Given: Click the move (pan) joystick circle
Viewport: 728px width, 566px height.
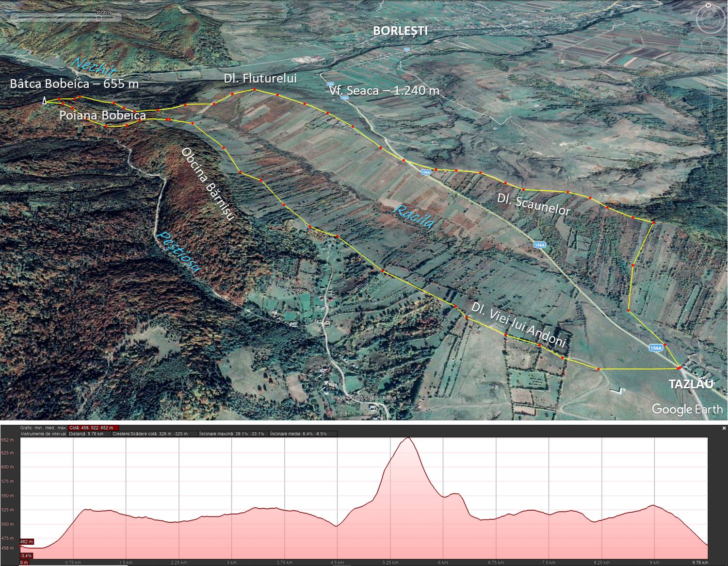Looking at the screenshot, I should click(x=711, y=47).
